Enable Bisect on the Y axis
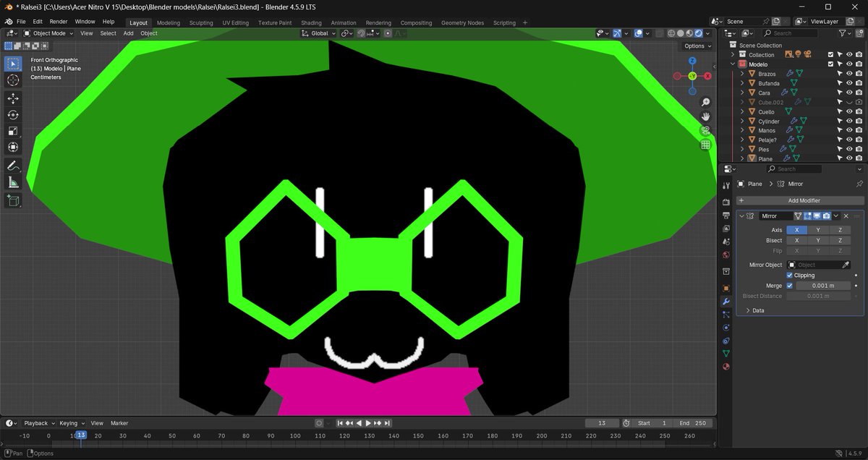 [x=818, y=240]
